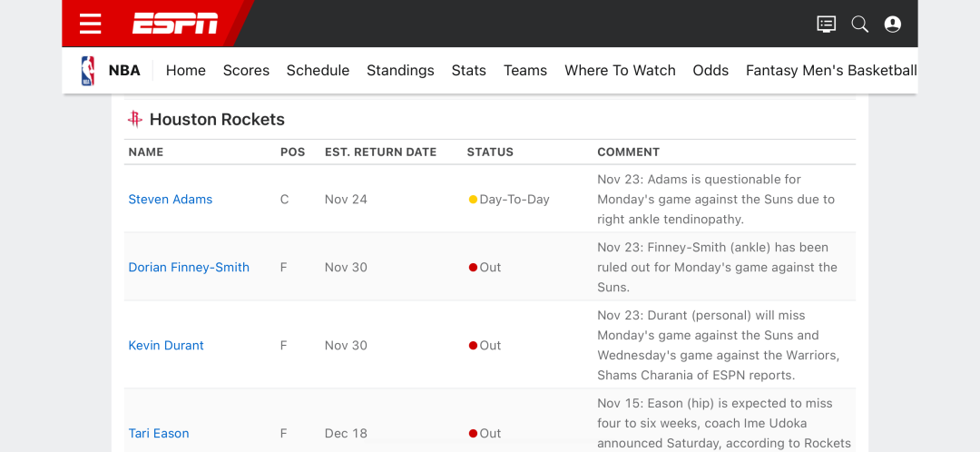980x452 pixels.
Task: Select the Odds menu item
Action: coord(710,71)
